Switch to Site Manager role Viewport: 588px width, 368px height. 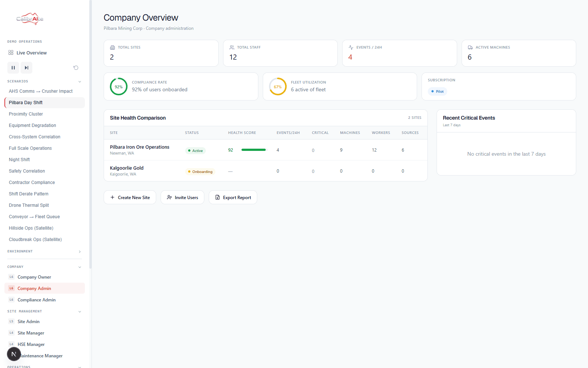(44, 333)
